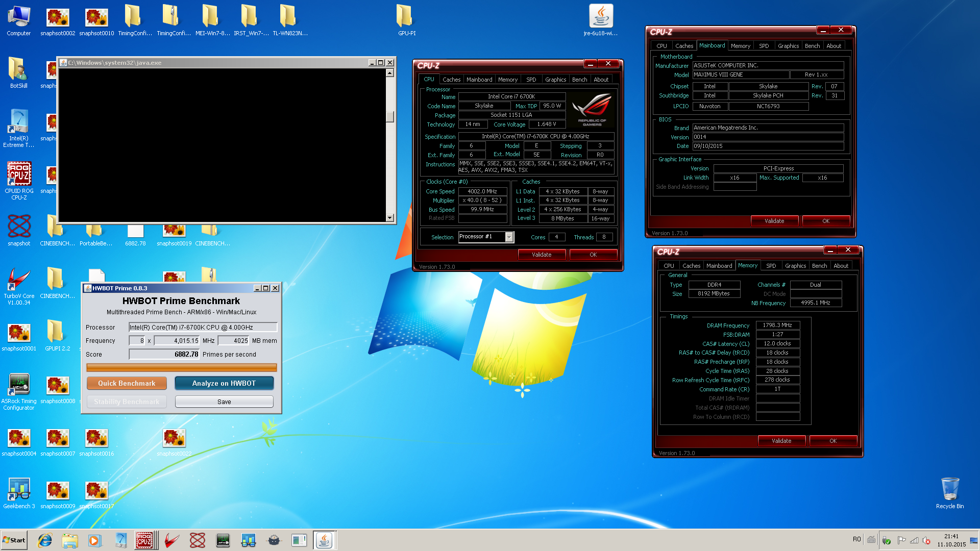This screenshot has width=980, height=551.
Task: Select the TurboV Core desktop shortcut
Action: 19,286
